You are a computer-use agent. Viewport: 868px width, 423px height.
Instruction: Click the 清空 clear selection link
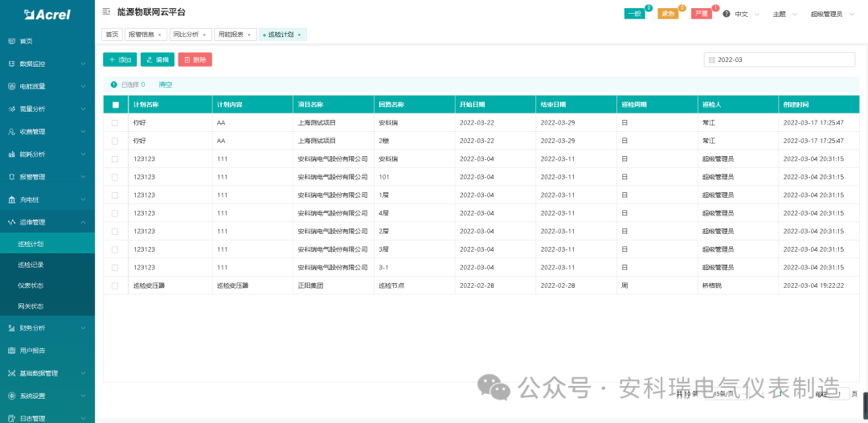(x=166, y=84)
